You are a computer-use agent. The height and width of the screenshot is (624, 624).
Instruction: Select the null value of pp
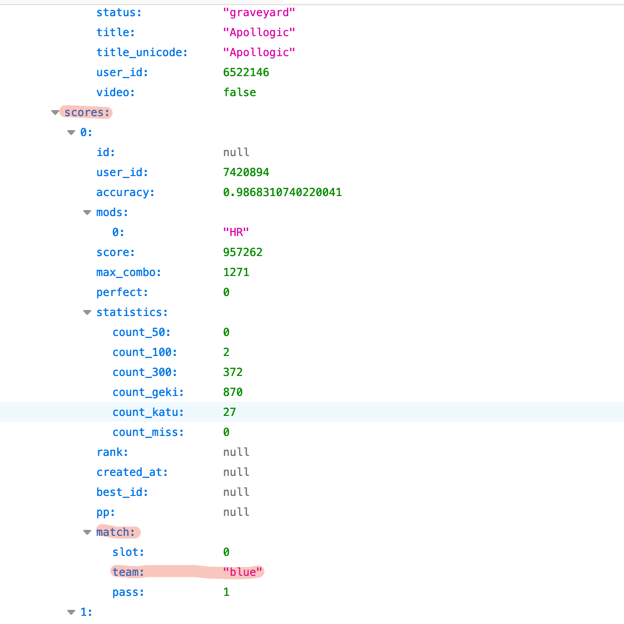tap(236, 512)
